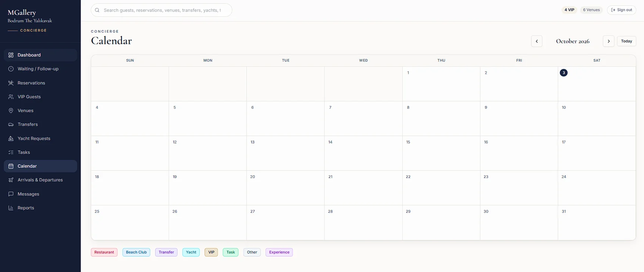Click the MGallery logo text
Image resolution: width=644 pixels, height=272 pixels.
[x=22, y=13]
